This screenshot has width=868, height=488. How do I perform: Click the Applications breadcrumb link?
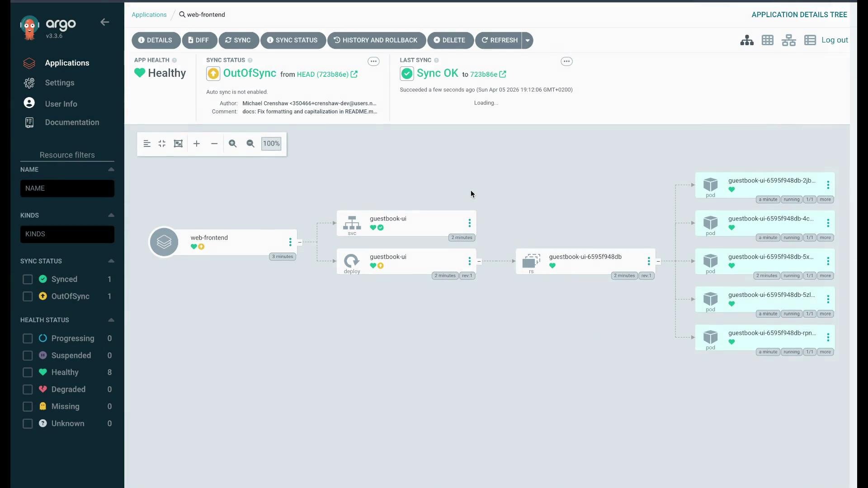[149, 14]
